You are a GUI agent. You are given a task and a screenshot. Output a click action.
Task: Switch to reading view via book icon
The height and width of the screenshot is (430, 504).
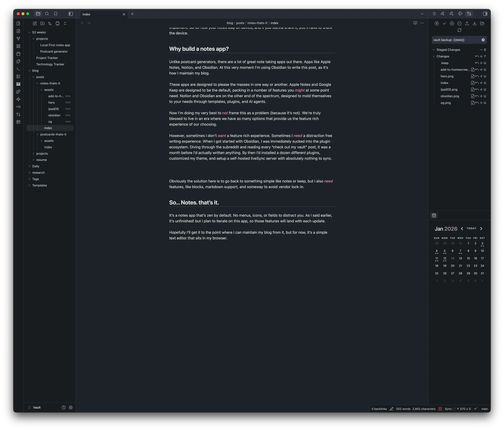(x=415, y=23)
